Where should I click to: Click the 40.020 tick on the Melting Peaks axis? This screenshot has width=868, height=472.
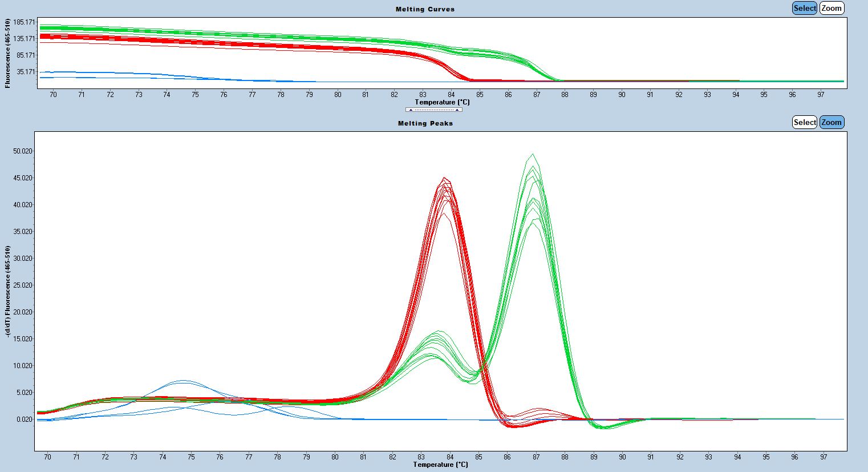pyautogui.click(x=23, y=205)
